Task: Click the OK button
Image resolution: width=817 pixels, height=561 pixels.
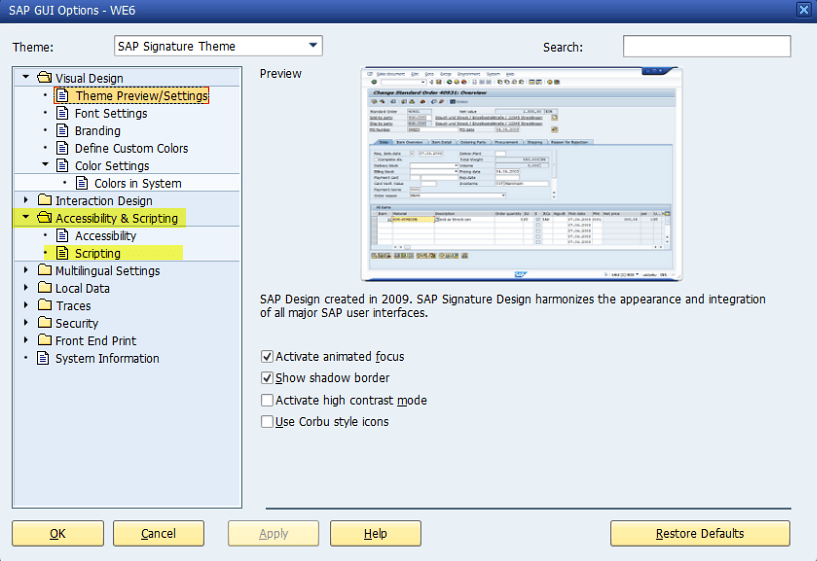Action: pyautogui.click(x=58, y=533)
